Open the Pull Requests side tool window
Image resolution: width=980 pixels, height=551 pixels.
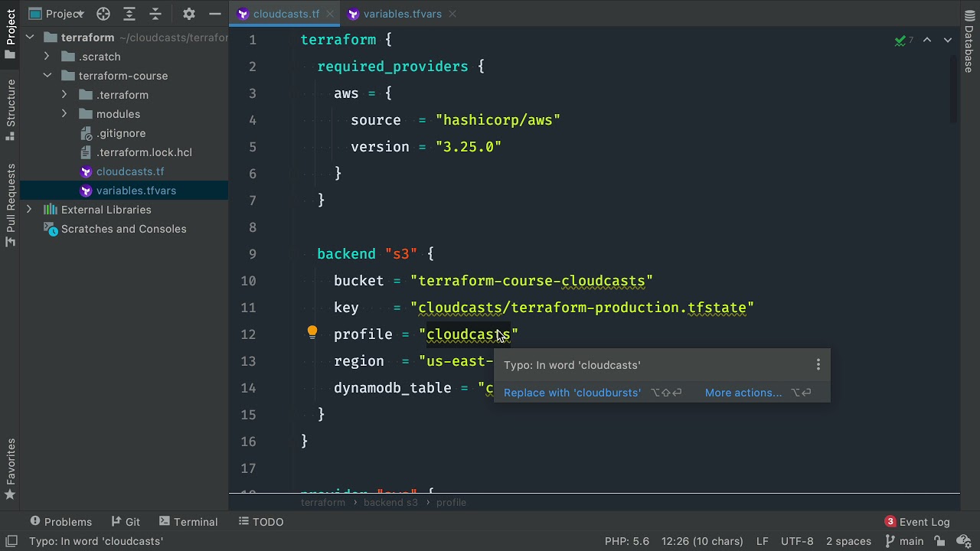click(x=11, y=205)
